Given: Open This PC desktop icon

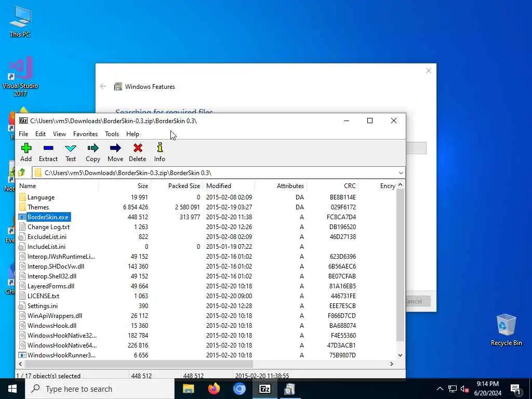Looking at the screenshot, I should tap(20, 21).
